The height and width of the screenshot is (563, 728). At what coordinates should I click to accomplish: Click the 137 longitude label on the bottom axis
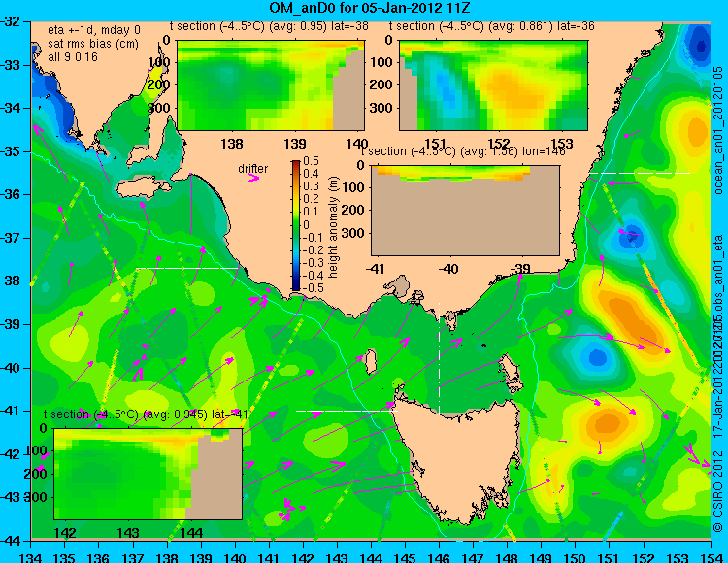point(133,557)
